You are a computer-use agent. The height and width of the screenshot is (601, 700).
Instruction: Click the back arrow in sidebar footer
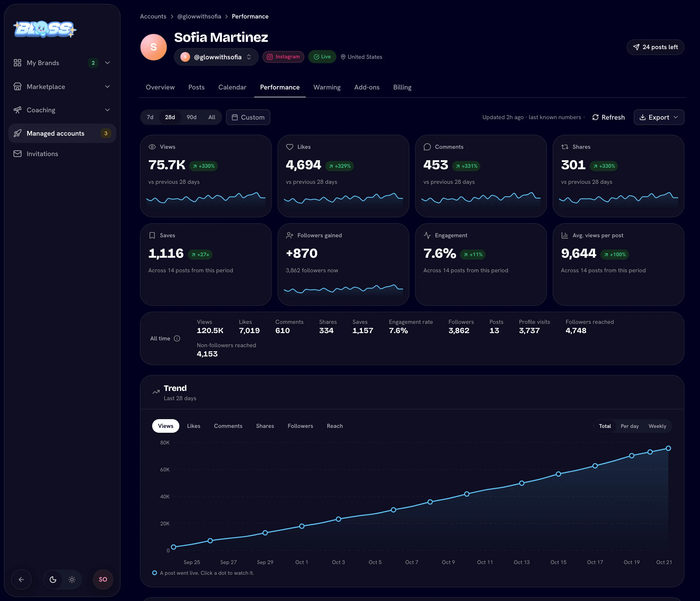(21, 579)
